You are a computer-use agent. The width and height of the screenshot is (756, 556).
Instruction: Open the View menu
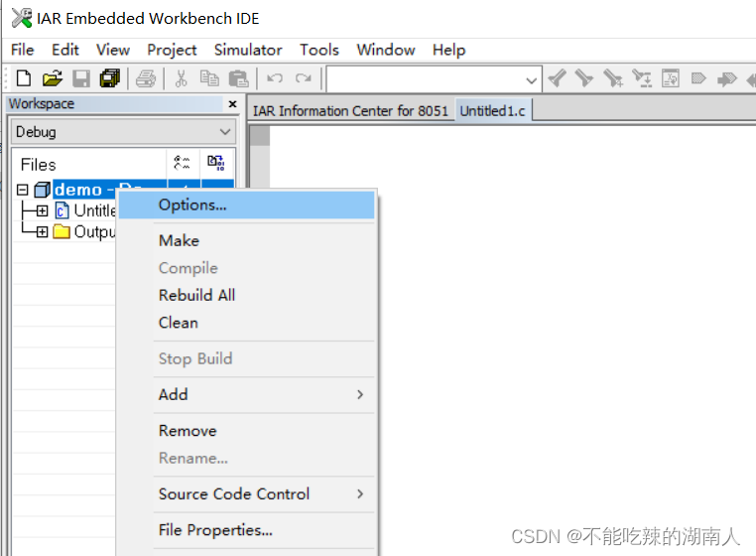[x=113, y=50]
